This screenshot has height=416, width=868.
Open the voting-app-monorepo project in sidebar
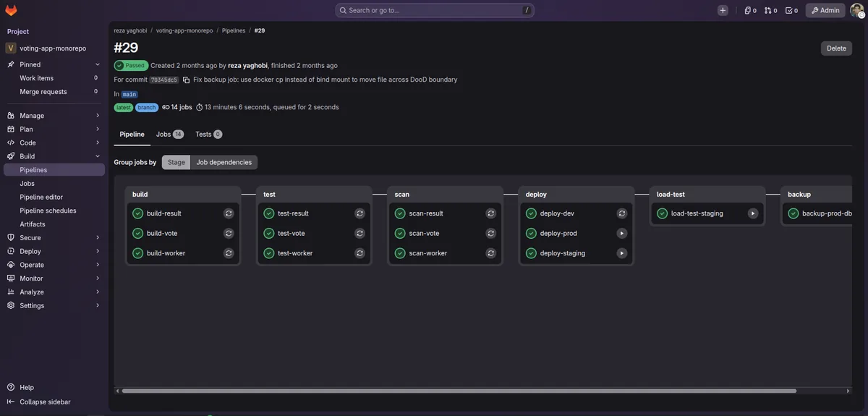coord(54,48)
